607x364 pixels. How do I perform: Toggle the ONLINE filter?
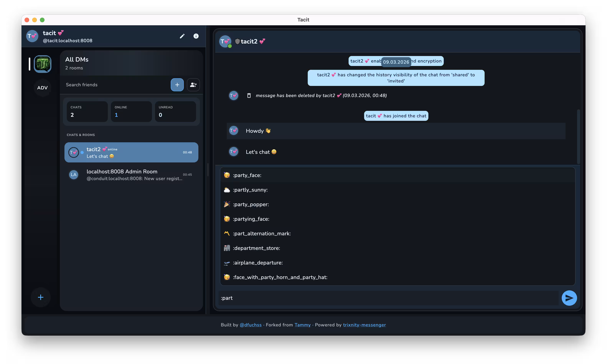(131, 111)
